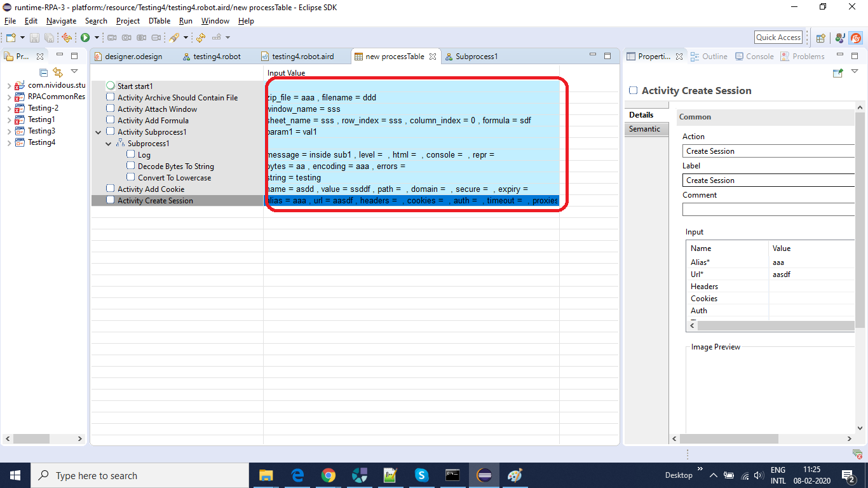
Task: Expand the Testing4 project
Action: [x=8, y=142]
